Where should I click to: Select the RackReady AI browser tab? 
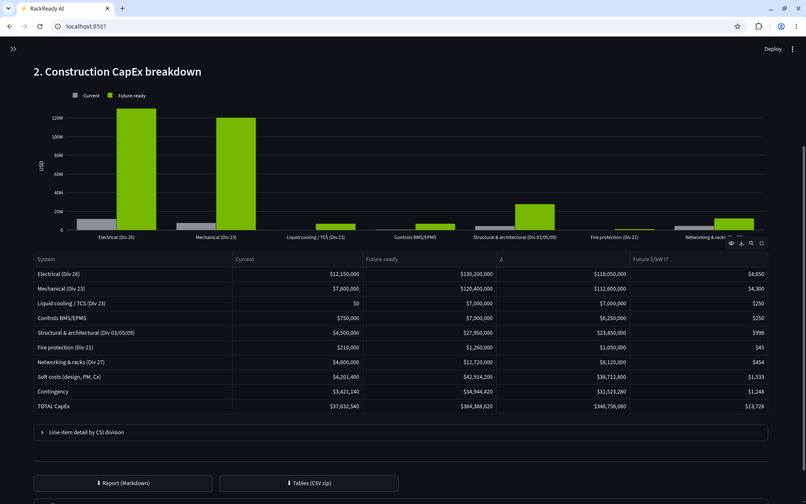(x=65, y=9)
